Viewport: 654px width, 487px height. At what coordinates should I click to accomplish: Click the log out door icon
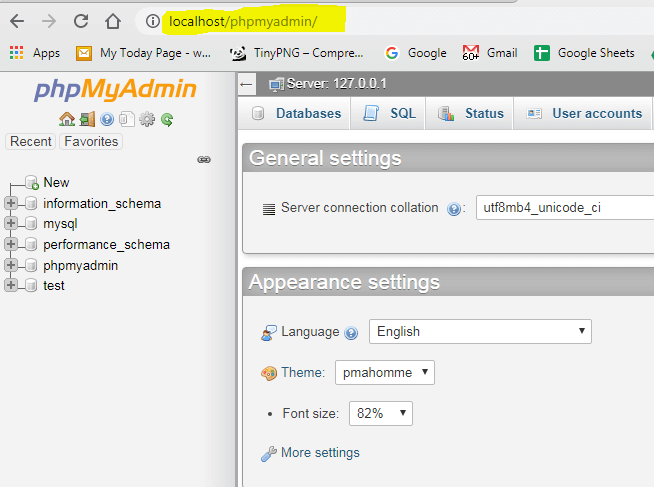coord(87,119)
